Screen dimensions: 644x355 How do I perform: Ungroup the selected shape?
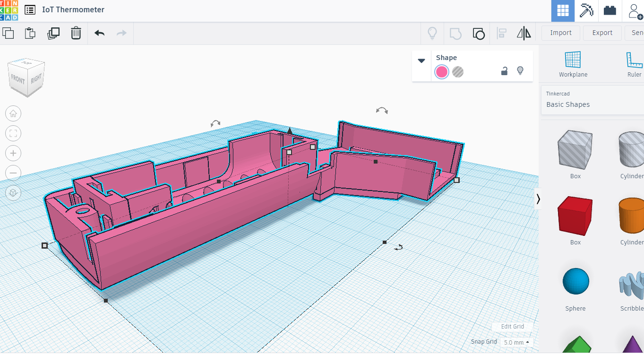pos(479,33)
